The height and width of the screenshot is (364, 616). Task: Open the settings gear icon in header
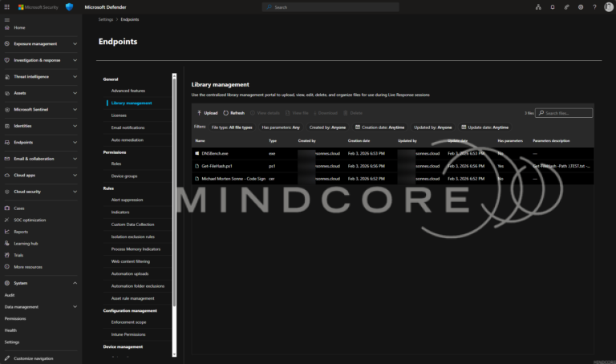point(581,7)
